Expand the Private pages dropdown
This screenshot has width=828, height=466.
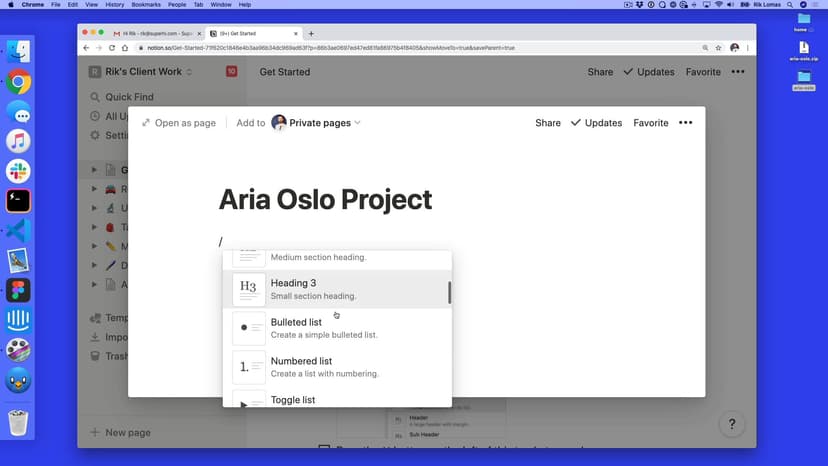[x=356, y=123]
